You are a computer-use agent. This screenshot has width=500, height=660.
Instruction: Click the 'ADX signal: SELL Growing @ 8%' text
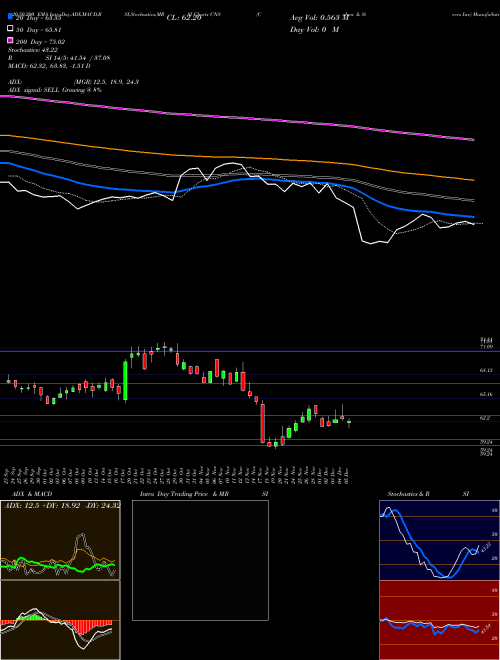[55, 90]
